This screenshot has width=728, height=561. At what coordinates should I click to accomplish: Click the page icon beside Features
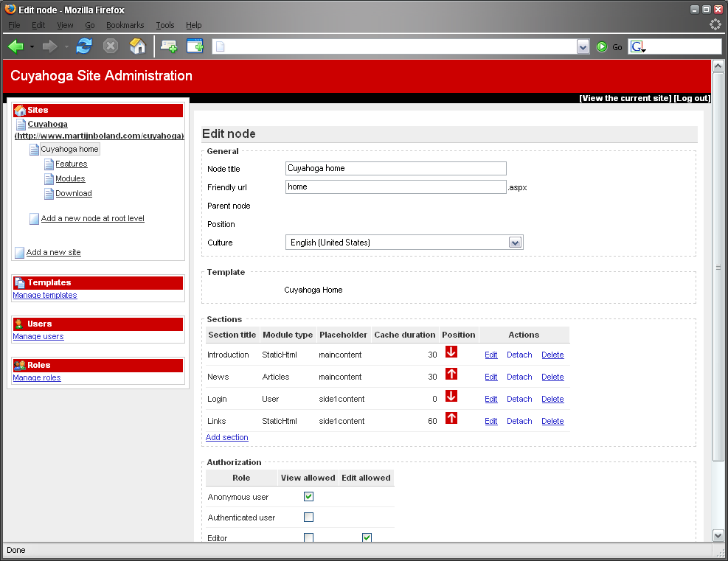click(49, 164)
